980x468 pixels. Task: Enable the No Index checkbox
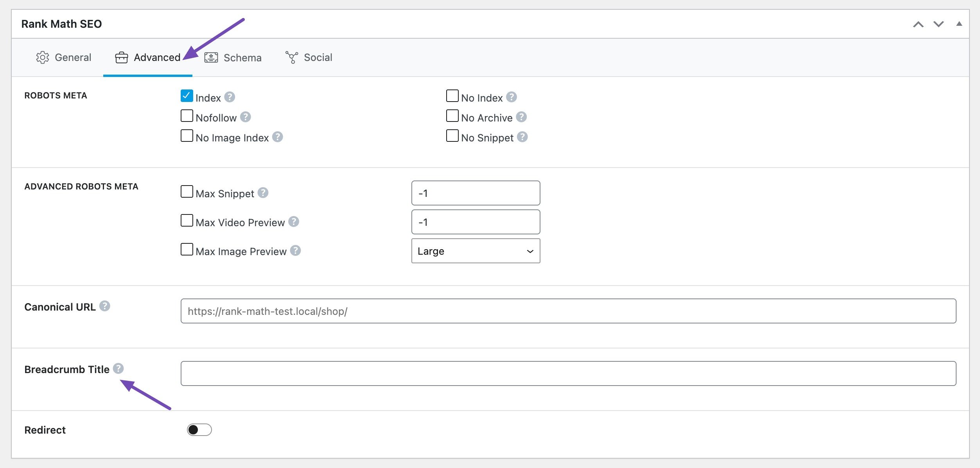coord(452,96)
